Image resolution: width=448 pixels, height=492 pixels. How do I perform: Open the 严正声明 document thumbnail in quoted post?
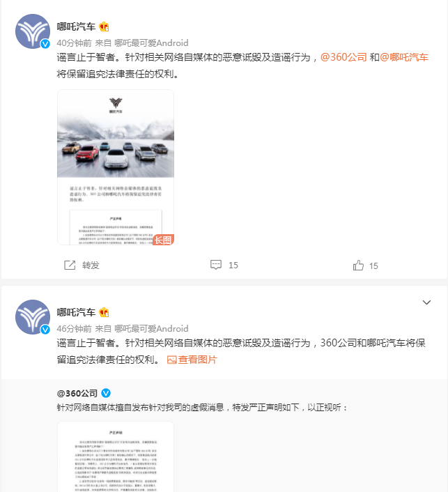116,457
